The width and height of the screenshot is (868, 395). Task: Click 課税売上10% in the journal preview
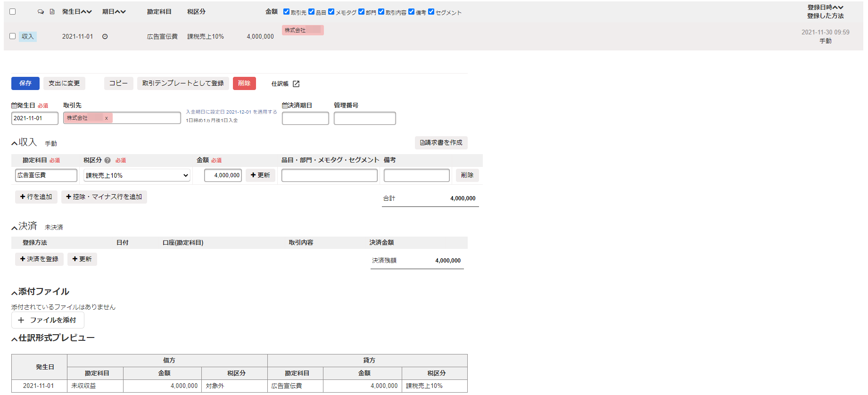click(x=424, y=386)
